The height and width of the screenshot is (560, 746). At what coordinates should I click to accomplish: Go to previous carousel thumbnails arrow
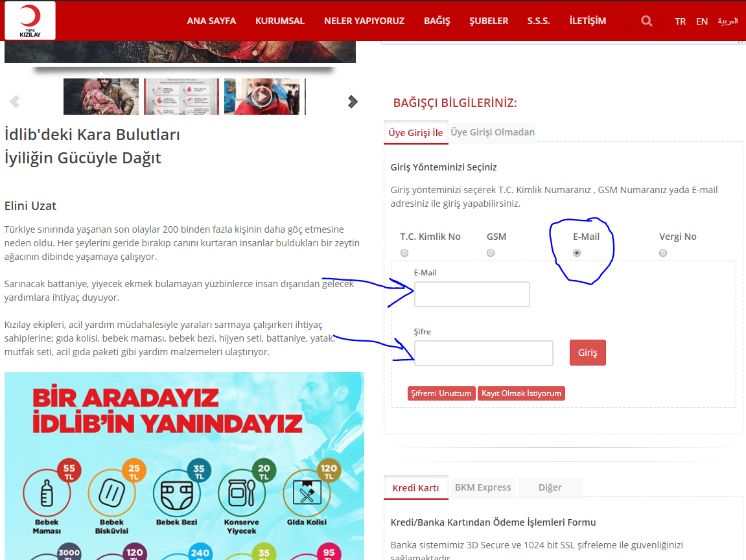[x=15, y=101]
